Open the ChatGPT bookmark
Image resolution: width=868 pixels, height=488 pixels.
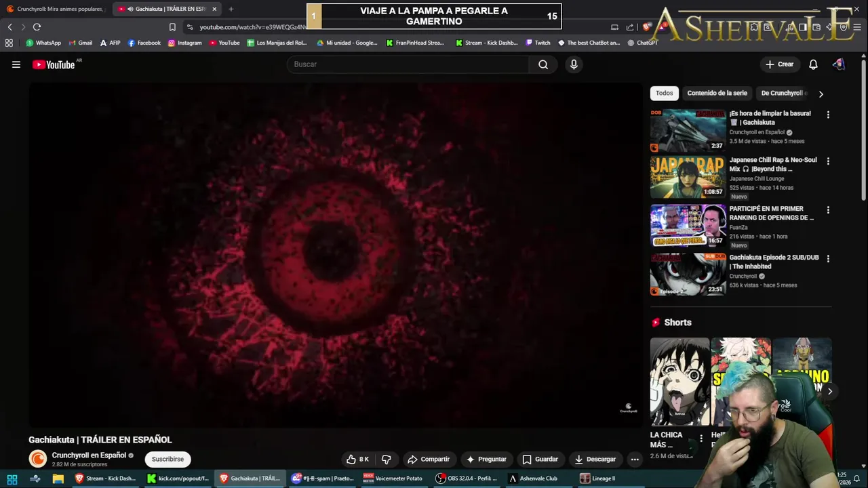pyautogui.click(x=642, y=43)
